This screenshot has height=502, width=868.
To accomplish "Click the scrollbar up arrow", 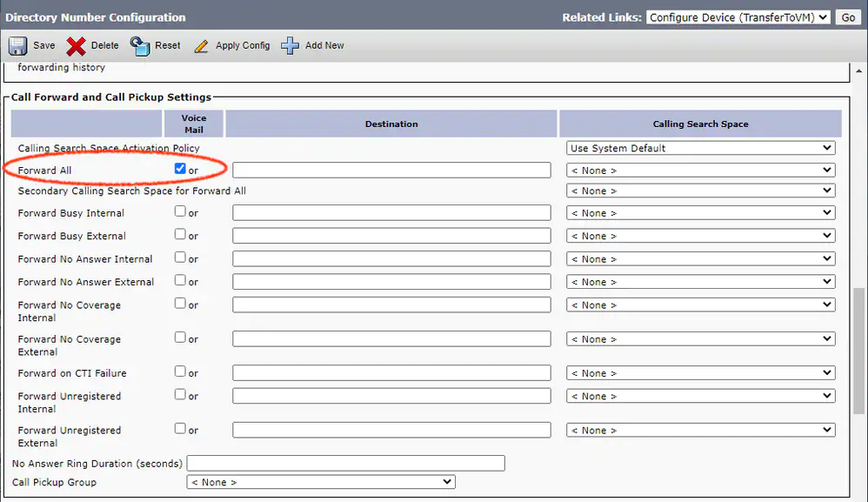I will (858, 70).
